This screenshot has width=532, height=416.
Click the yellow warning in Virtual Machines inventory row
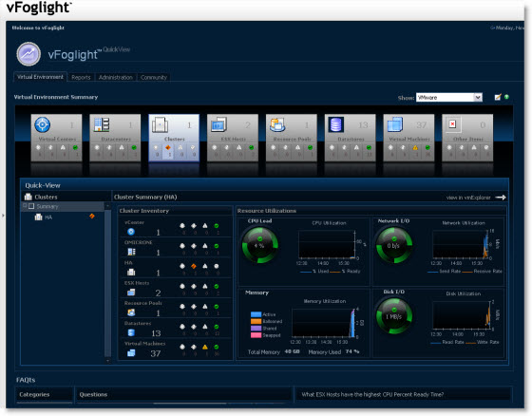coord(205,347)
